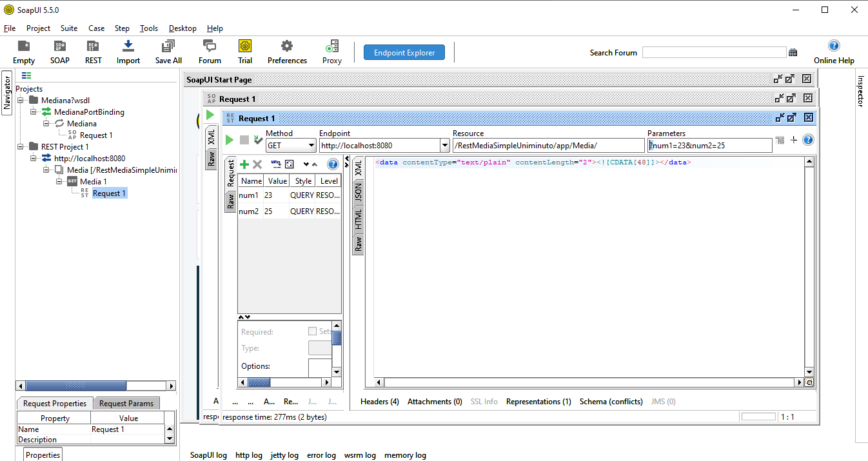Click the Resource path field
Image resolution: width=868 pixels, height=461 pixels.
[548, 146]
